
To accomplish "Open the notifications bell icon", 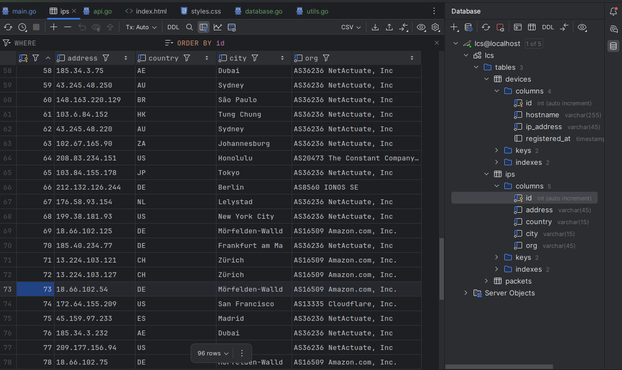I will (613, 12).
